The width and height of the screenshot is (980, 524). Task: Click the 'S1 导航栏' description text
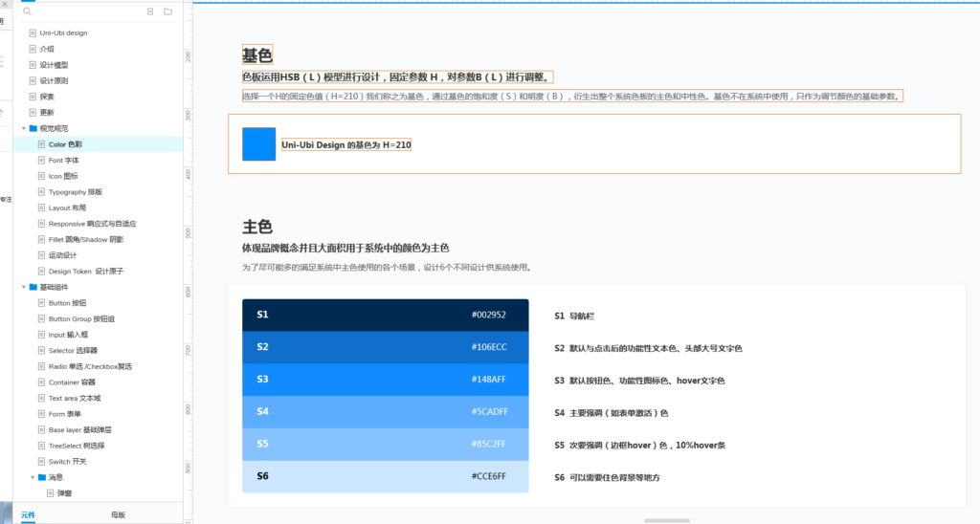click(574, 316)
